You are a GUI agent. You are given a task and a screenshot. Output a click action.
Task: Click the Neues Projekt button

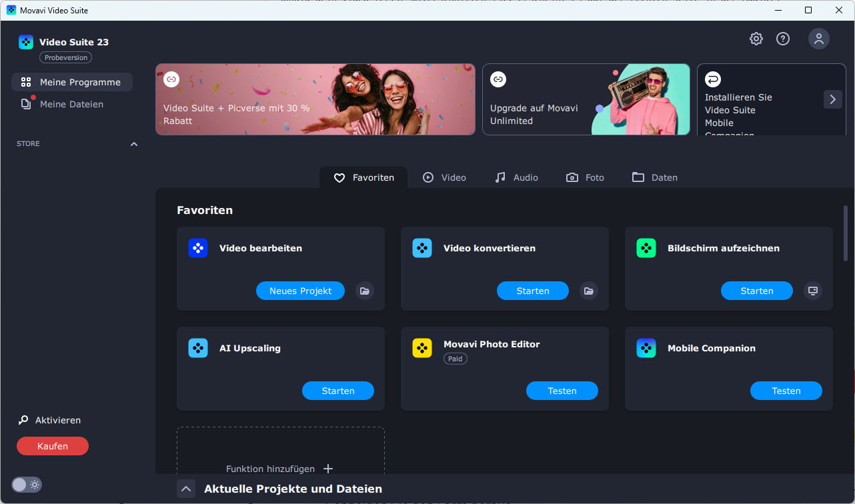(x=300, y=291)
